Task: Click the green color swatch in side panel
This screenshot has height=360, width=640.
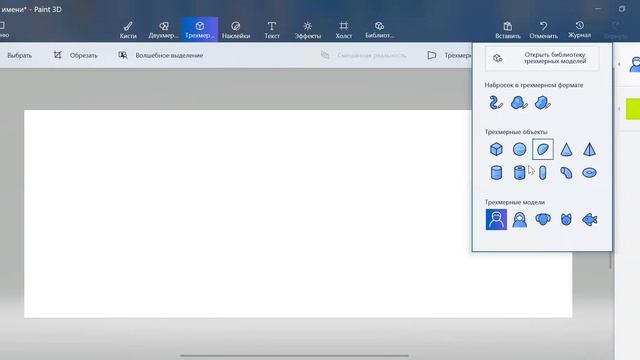Action: tap(633, 109)
